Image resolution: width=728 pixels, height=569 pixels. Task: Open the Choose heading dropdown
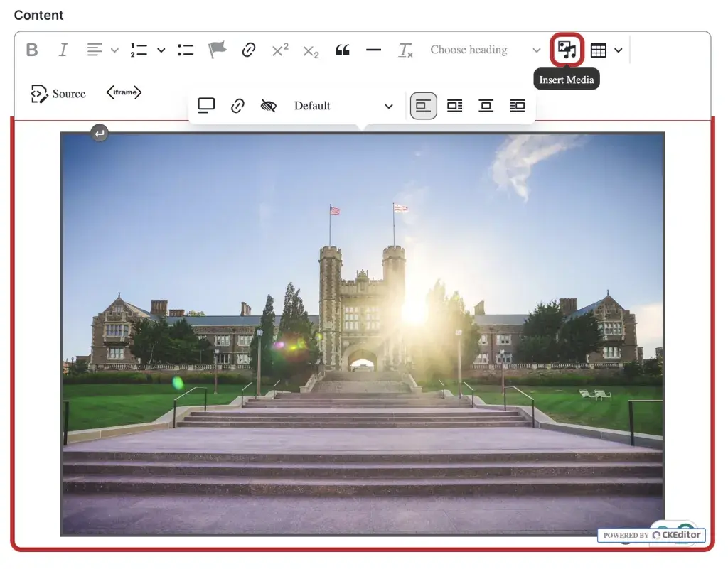[485, 50]
